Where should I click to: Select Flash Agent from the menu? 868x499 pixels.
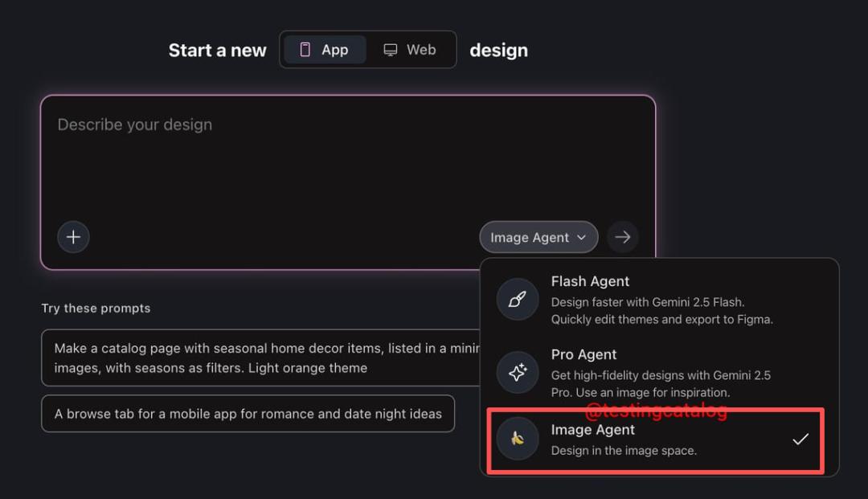point(590,281)
